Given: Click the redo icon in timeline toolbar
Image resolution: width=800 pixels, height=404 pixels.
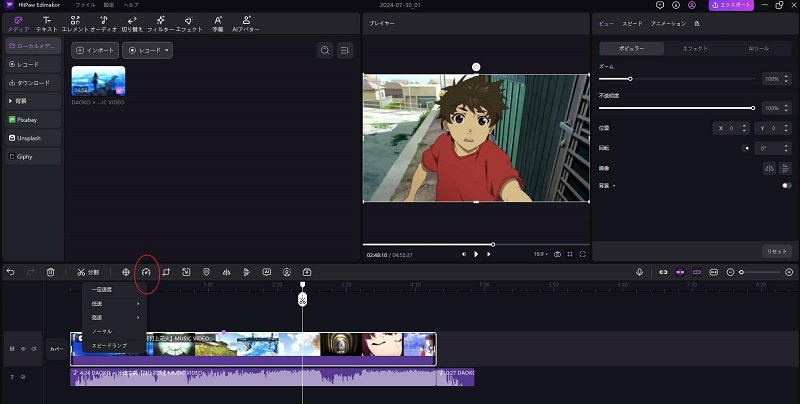Looking at the screenshot, I should coord(30,272).
